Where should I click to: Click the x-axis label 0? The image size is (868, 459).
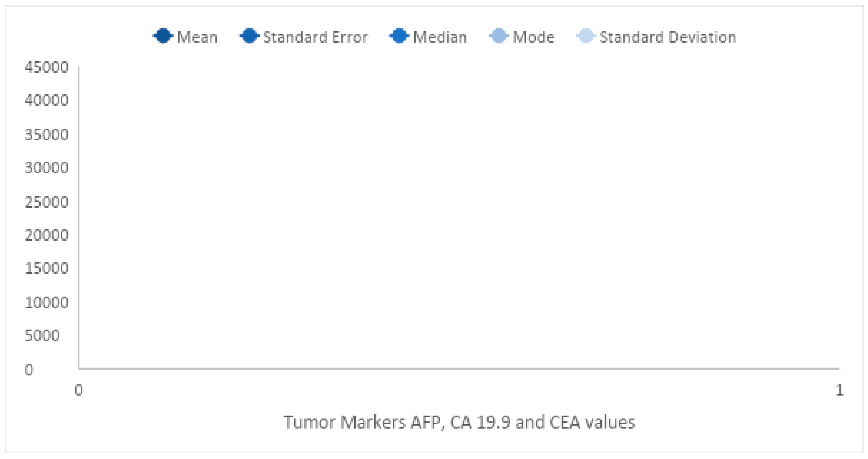(79, 390)
